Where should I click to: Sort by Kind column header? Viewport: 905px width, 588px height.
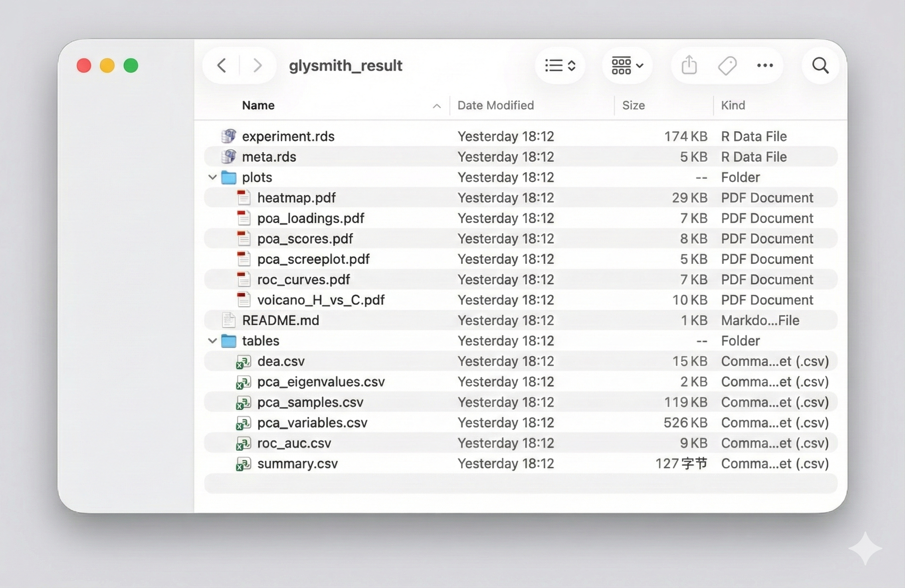click(733, 105)
